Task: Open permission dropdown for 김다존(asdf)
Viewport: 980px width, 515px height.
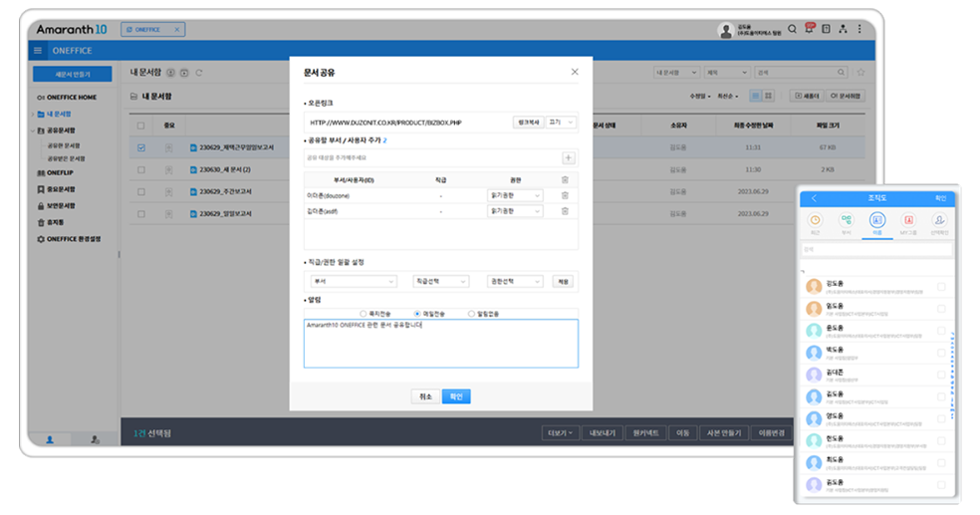Action: pos(515,211)
